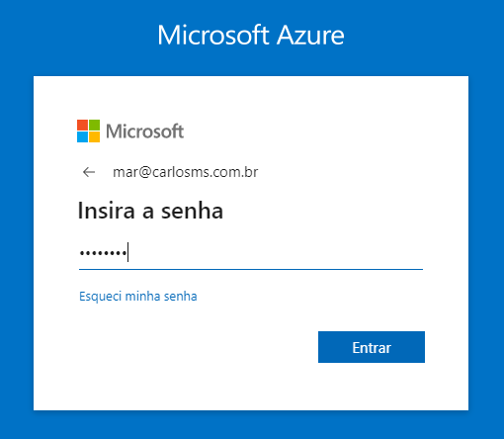Focus the password input field
This screenshot has width=504, height=439.
click(251, 253)
